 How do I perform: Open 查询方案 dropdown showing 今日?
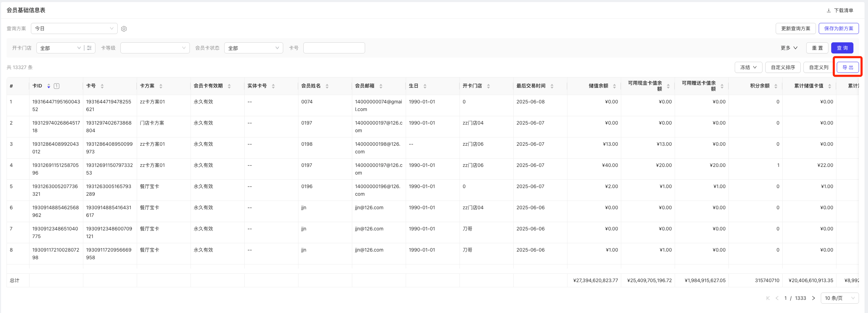74,28
